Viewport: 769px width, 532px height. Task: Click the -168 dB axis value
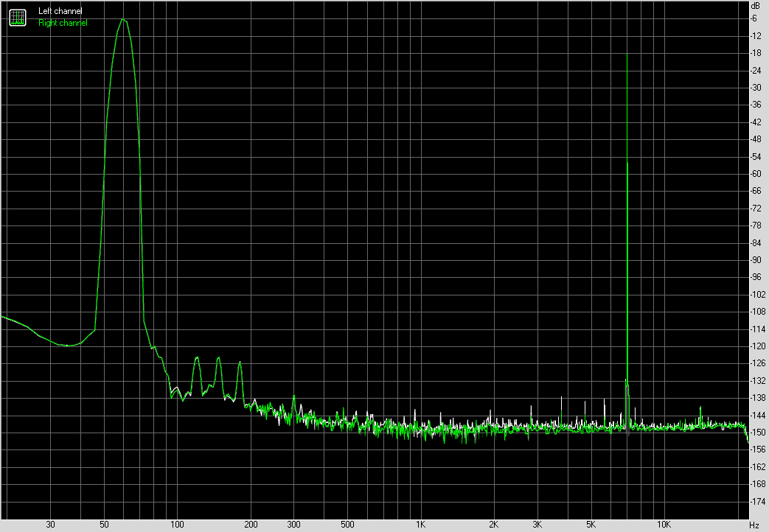pyautogui.click(x=758, y=484)
